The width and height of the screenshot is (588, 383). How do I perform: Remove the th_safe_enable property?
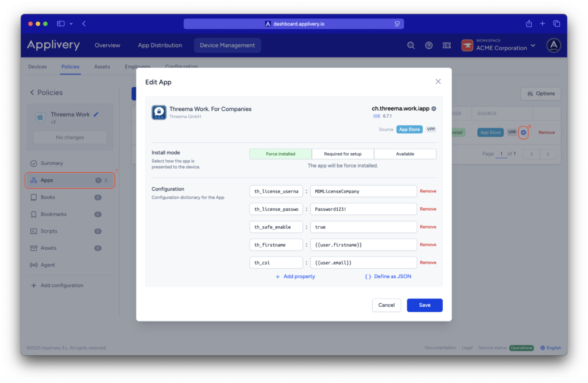point(428,227)
